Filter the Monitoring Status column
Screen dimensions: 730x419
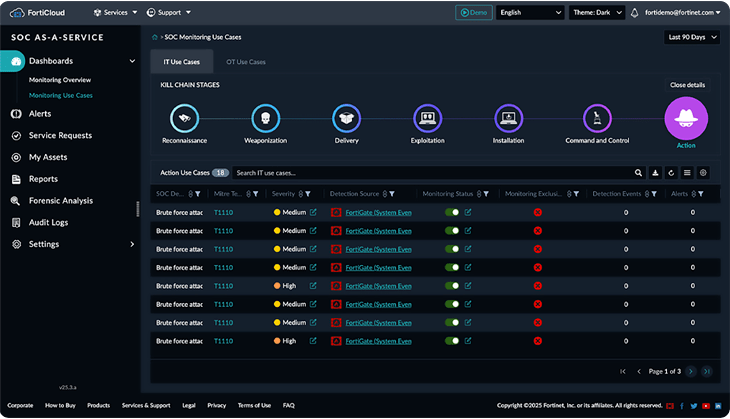coord(486,194)
